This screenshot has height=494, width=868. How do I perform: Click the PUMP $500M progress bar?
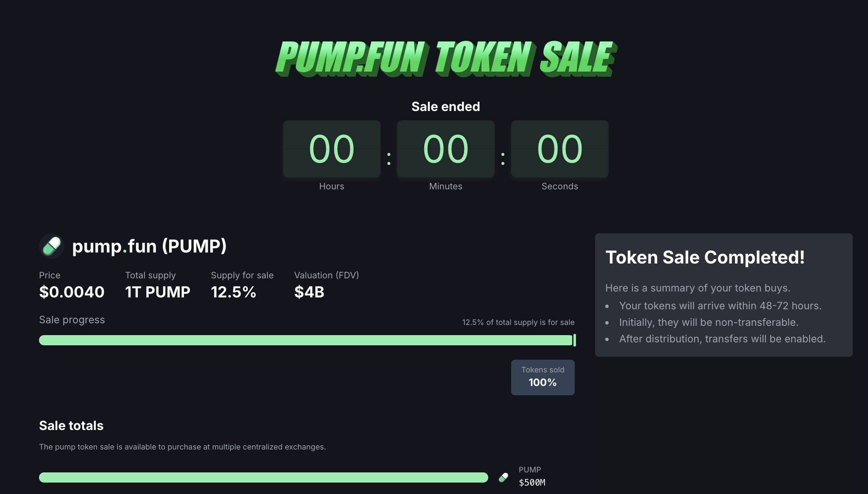coord(263,477)
